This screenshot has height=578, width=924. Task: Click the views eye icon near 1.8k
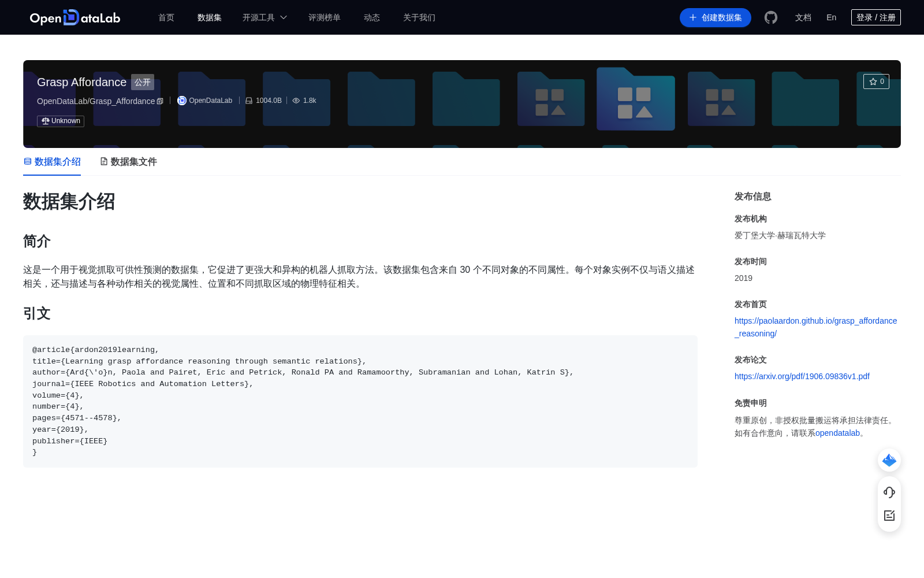[x=296, y=101]
